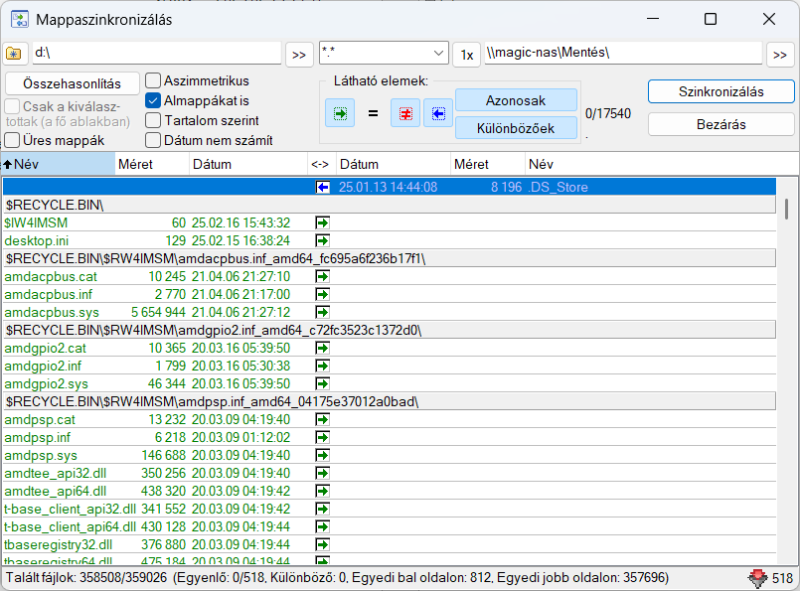Screen dimensions: 800x591
Task: Click the <-> direction column header
Action: point(322,164)
